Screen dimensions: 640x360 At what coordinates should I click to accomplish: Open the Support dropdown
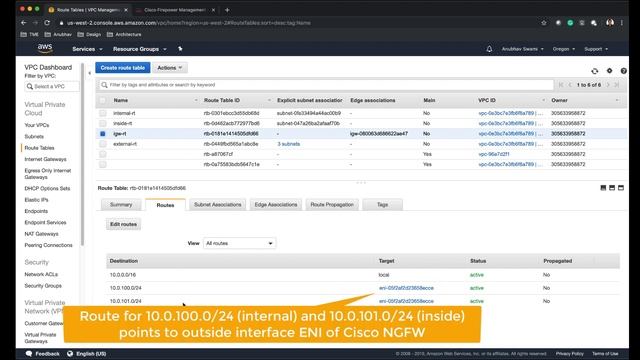(x=596, y=49)
